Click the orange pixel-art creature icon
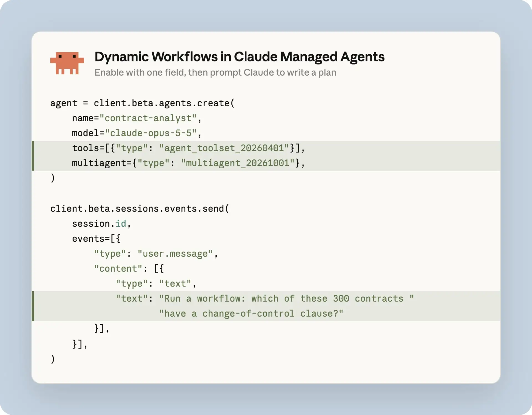Image resolution: width=532 pixels, height=415 pixels. (x=67, y=63)
